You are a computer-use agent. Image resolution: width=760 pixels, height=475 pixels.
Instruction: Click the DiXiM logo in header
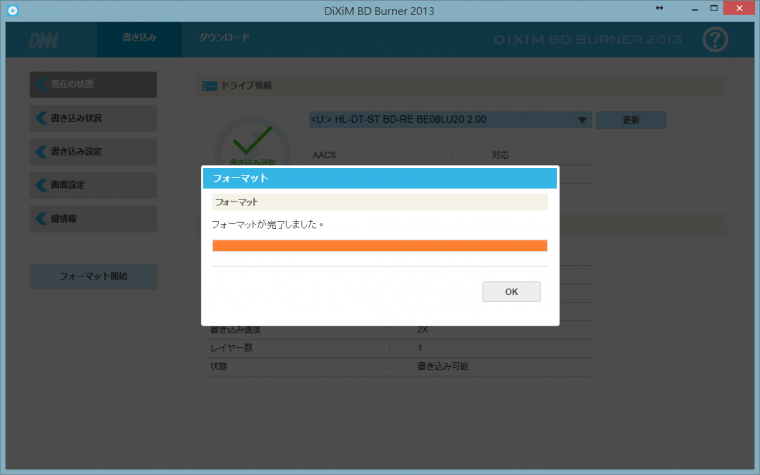42,40
